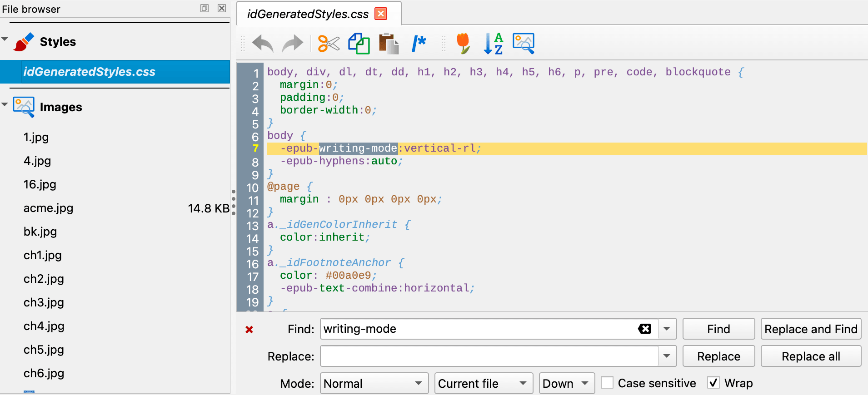Image resolution: width=868 pixels, height=395 pixels.
Task: Click the @page rule on line 10
Action: click(283, 187)
